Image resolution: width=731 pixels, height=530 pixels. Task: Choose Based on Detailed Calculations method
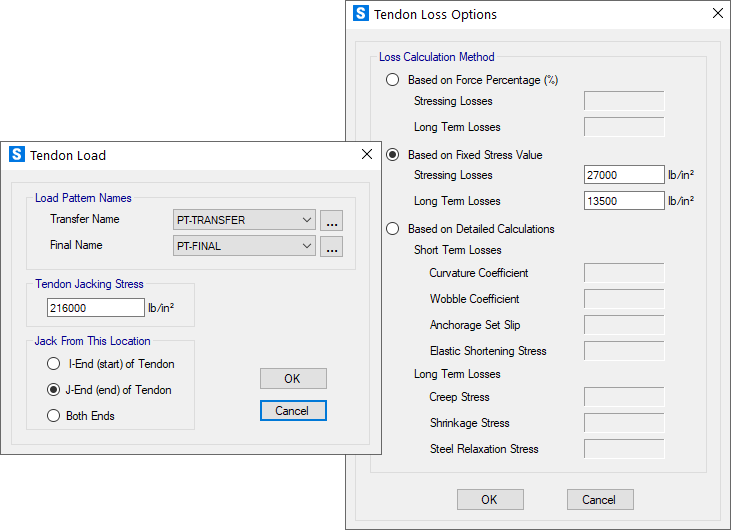(x=393, y=229)
